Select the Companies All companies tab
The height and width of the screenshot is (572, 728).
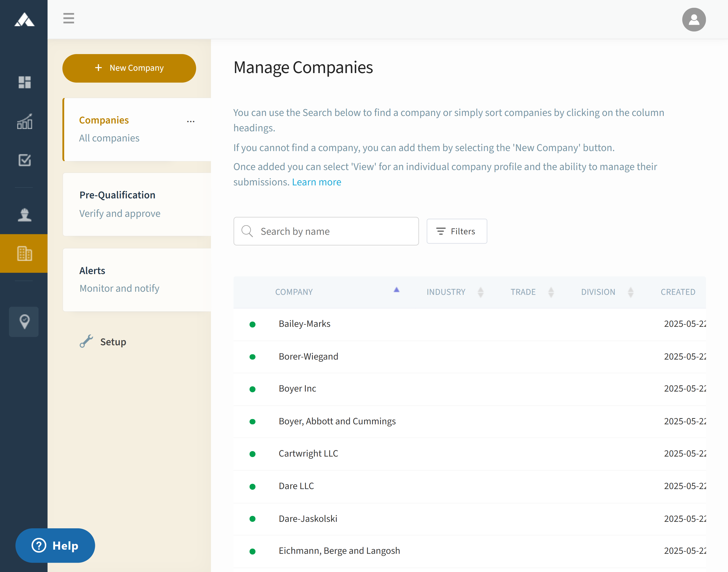click(x=137, y=129)
